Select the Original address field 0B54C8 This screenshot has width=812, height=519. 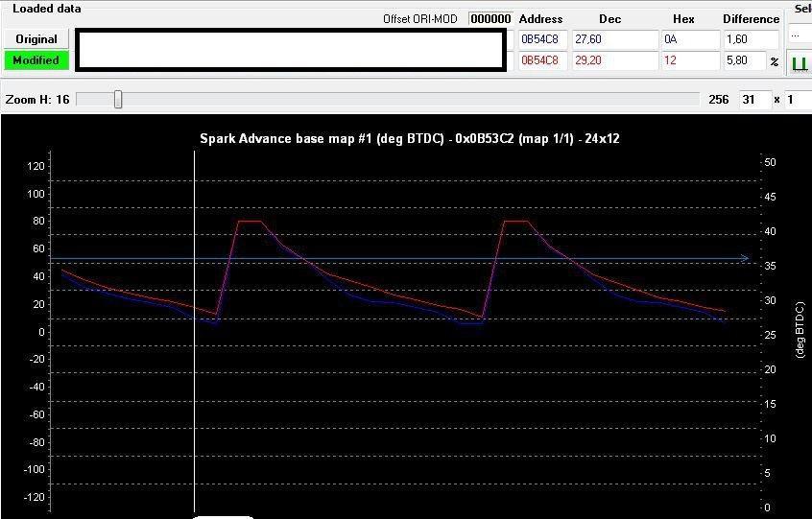coord(542,39)
